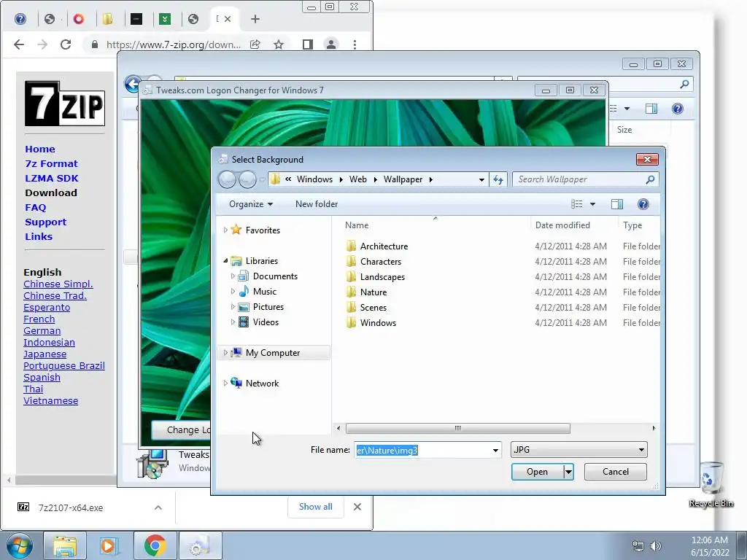The width and height of the screenshot is (747, 560).
Task: Open Recycle Bin on desktop
Action: 711,485
